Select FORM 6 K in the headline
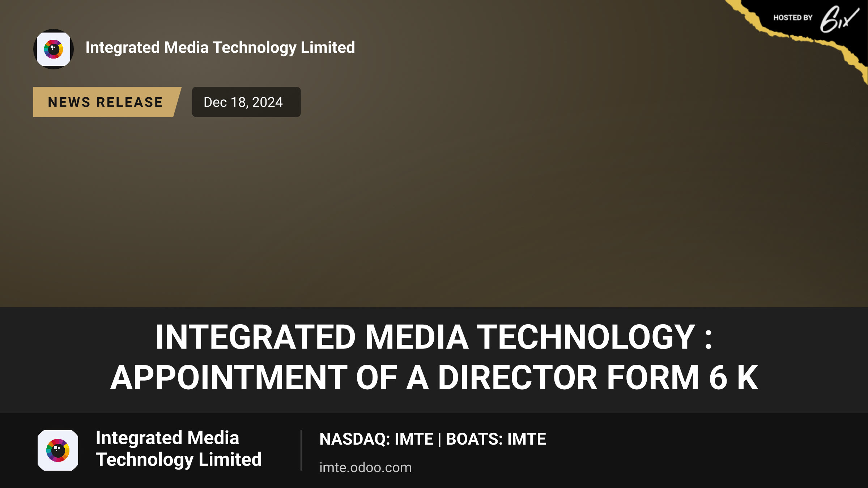Viewport: 868px width, 488px height. pyautogui.click(x=682, y=377)
